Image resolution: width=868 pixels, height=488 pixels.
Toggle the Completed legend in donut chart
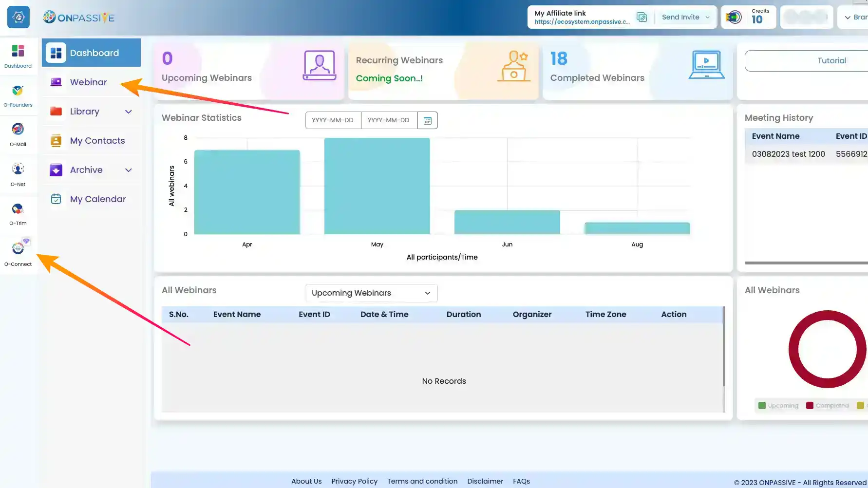click(x=828, y=406)
